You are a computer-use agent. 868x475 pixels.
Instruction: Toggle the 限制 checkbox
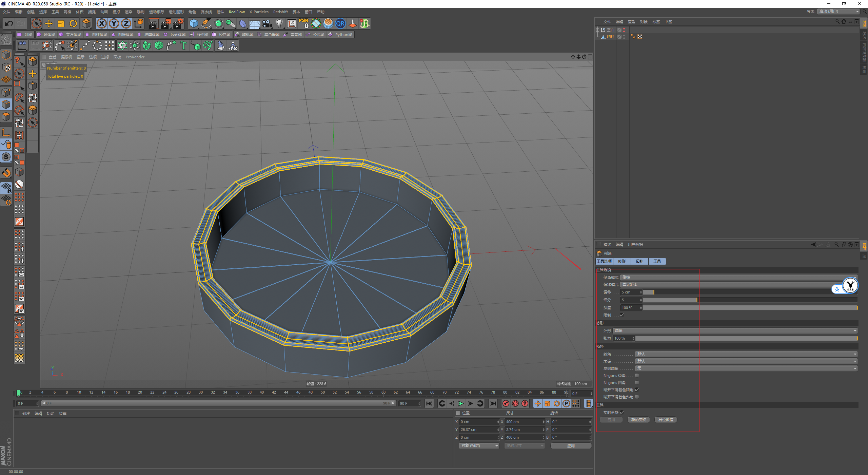click(x=622, y=315)
